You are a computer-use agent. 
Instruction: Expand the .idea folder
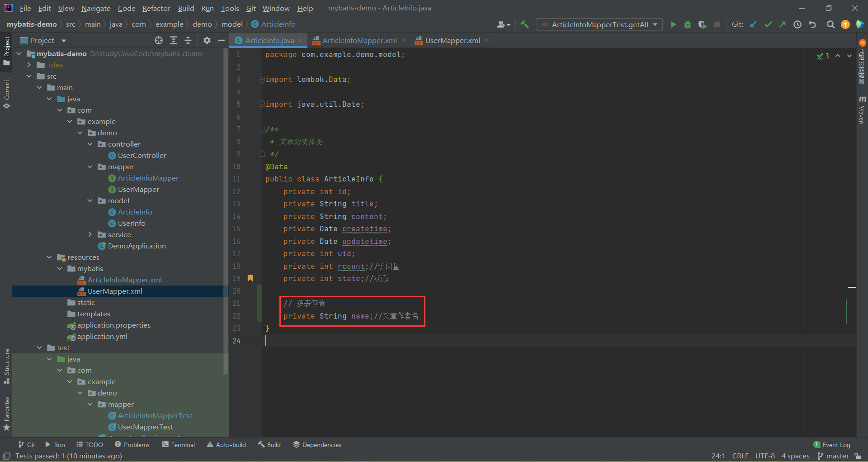point(29,65)
